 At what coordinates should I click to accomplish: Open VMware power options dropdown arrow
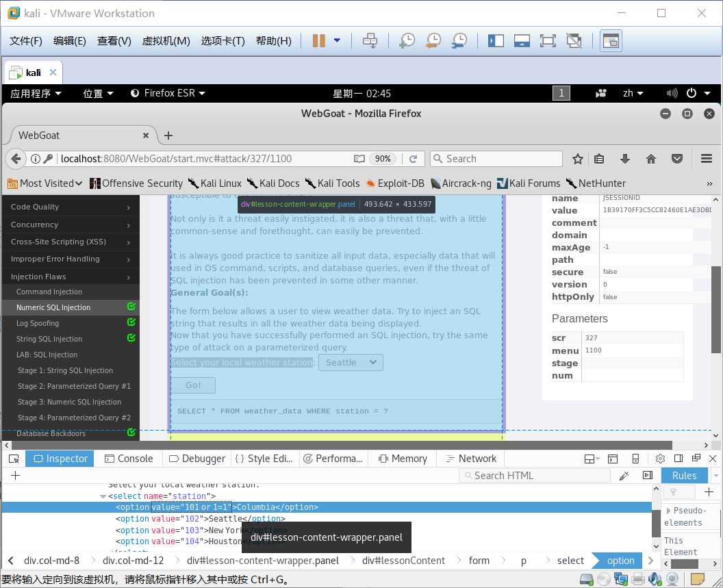click(337, 40)
